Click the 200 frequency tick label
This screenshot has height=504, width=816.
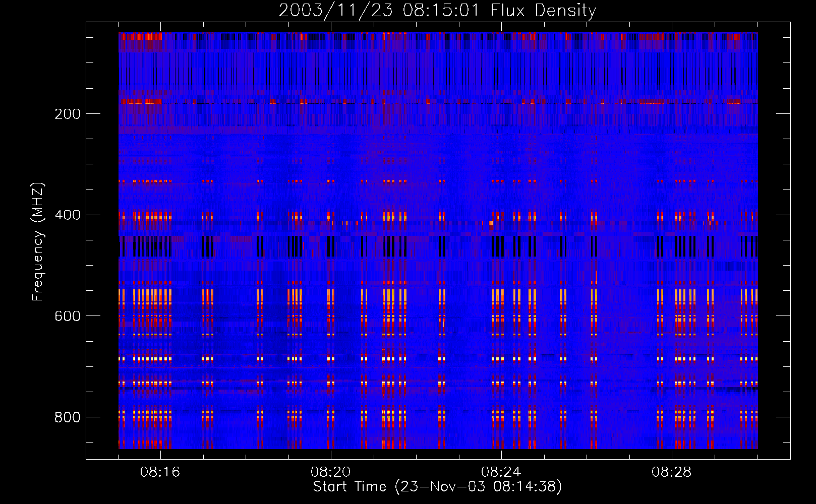(x=68, y=114)
